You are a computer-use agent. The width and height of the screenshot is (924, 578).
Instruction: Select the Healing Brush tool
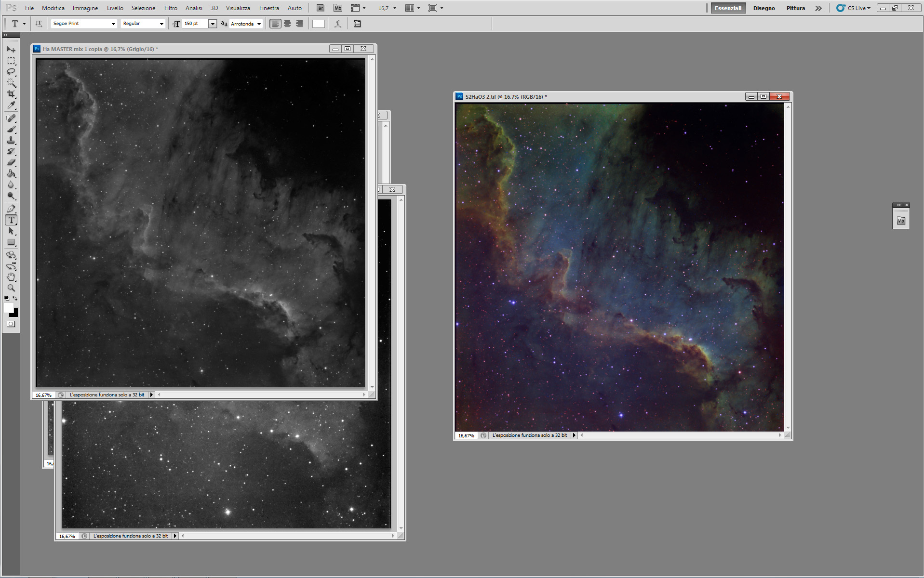(11, 118)
